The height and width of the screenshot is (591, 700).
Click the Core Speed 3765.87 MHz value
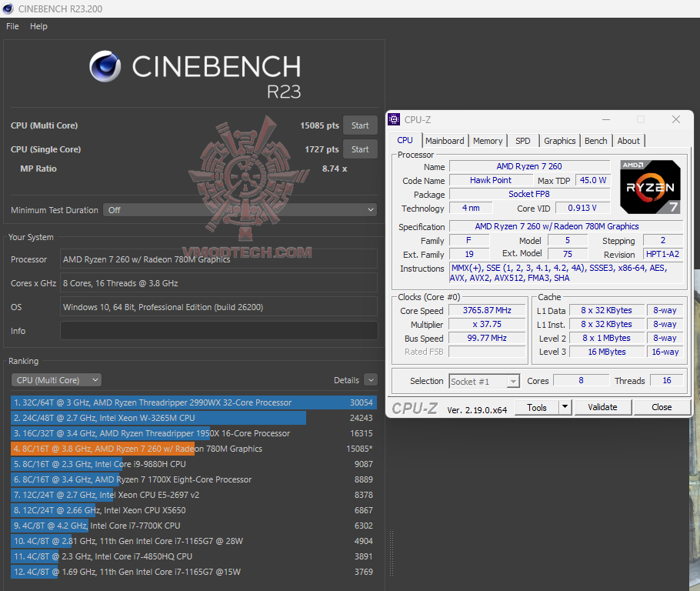[487, 310]
